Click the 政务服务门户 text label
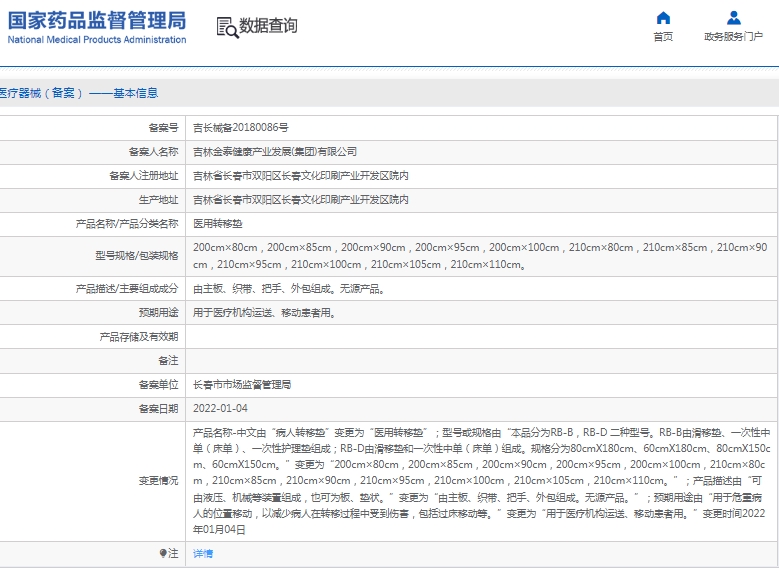 tap(733, 37)
